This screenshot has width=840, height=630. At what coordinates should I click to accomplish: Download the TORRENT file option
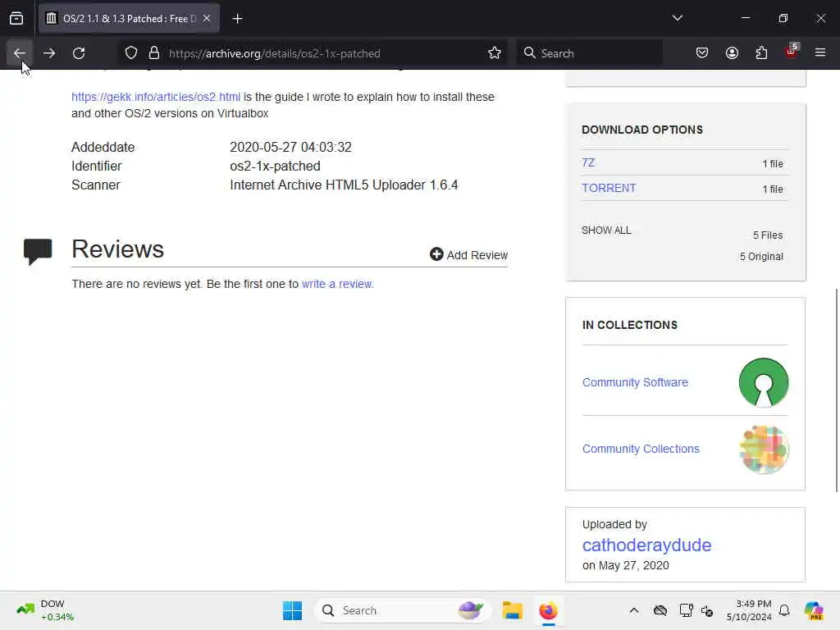click(609, 188)
